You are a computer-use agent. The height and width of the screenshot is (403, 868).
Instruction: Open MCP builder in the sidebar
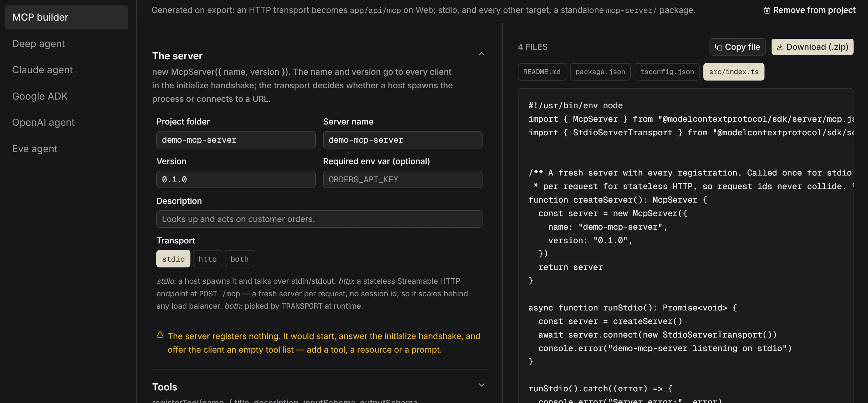click(x=66, y=17)
